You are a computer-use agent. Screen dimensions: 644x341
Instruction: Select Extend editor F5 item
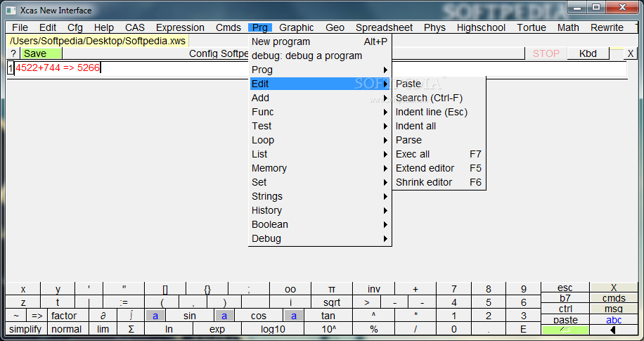[x=439, y=168]
